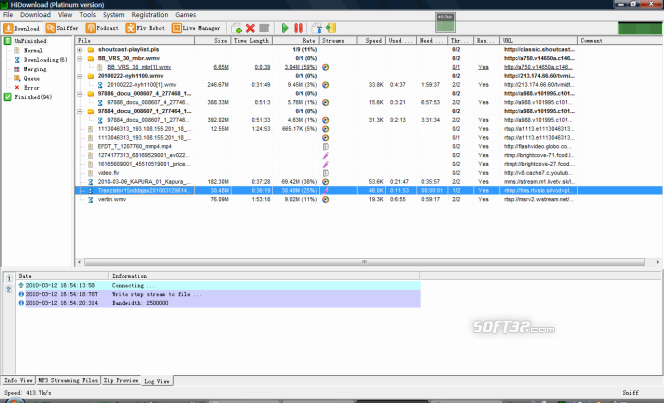The height and width of the screenshot is (403, 664).
Task: Click the red X delete icon
Action: [250, 28]
